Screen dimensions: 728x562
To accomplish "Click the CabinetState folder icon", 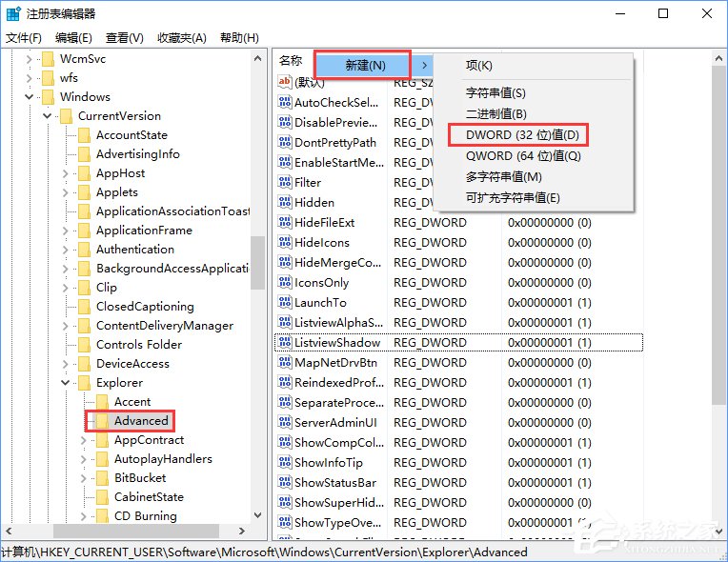I will [x=102, y=497].
